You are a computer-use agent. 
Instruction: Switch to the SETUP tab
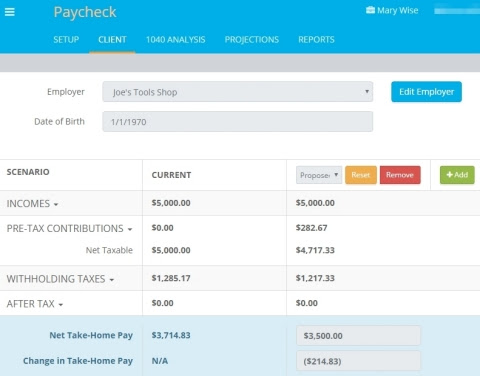(66, 40)
